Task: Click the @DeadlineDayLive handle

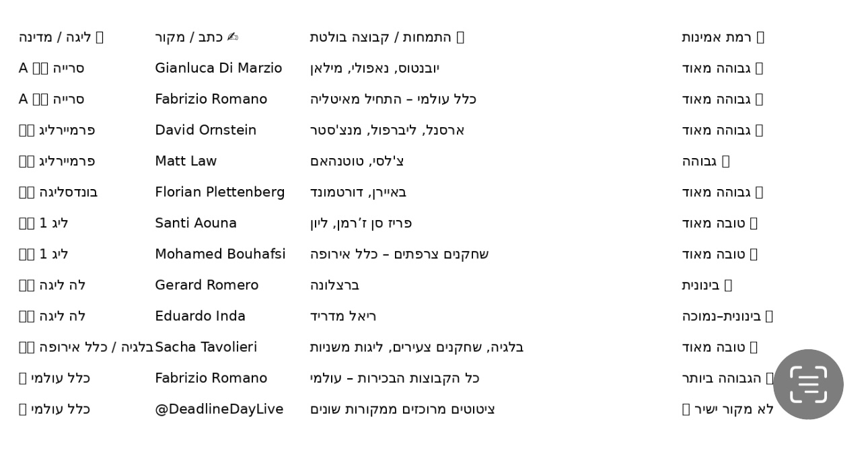Action: [x=219, y=408]
